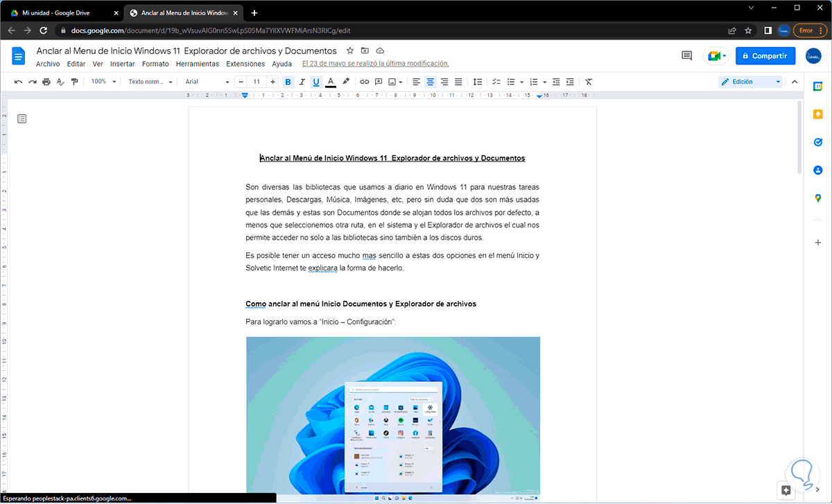Click the browser address bar URL

pos(211,31)
